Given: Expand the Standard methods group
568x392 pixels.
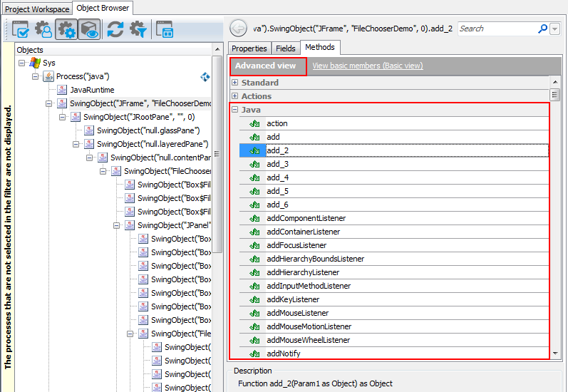Looking at the screenshot, I should point(234,83).
